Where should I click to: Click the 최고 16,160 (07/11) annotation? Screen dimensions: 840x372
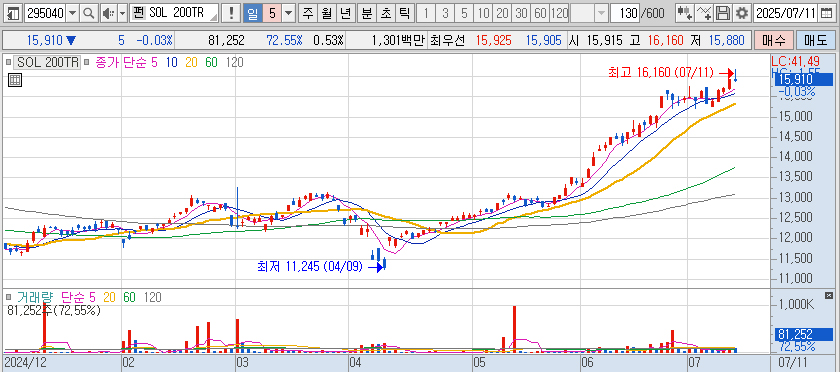pos(661,72)
